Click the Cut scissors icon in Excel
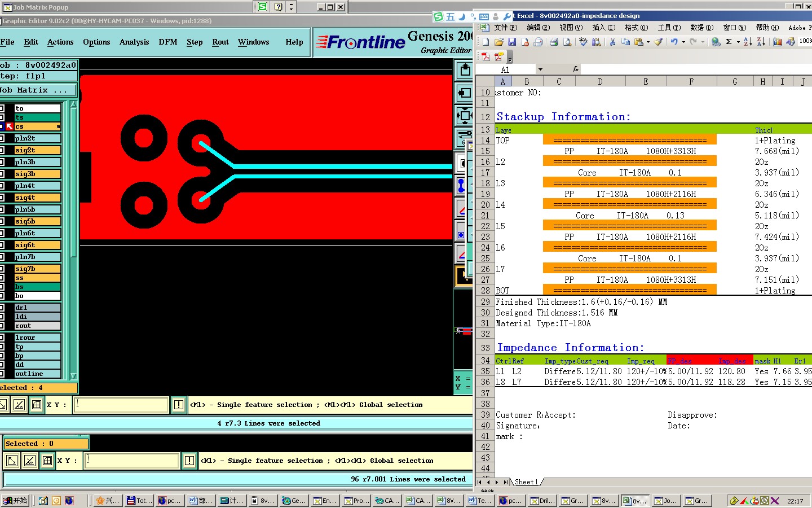812x508 pixels. [x=612, y=42]
